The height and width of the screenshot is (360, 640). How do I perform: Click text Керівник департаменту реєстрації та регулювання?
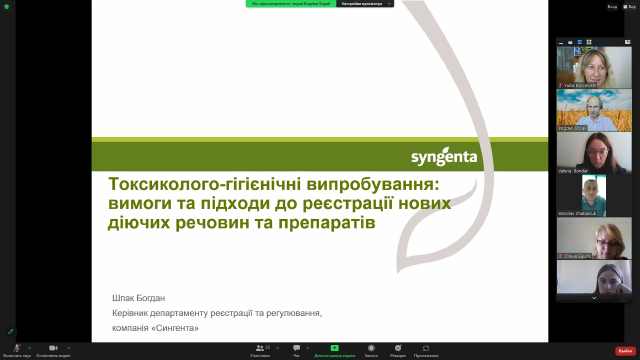(217, 313)
